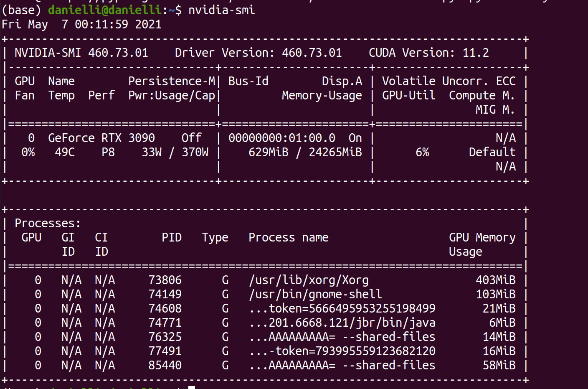Click the nvidia-smi command text

pyautogui.click(x=221, y=10)
